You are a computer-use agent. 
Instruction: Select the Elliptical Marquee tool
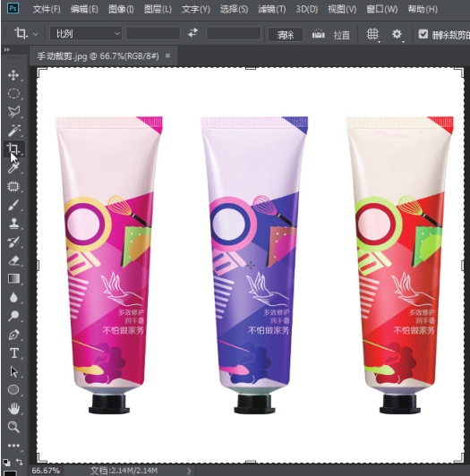13,93
